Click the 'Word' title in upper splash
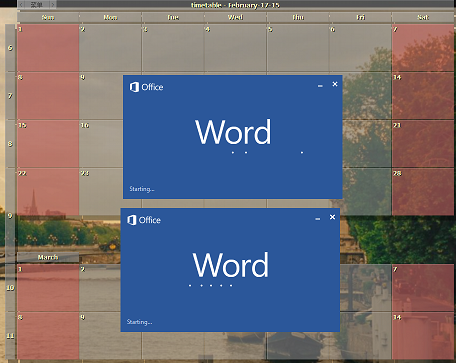456x363 pixels. click(233, 132)
